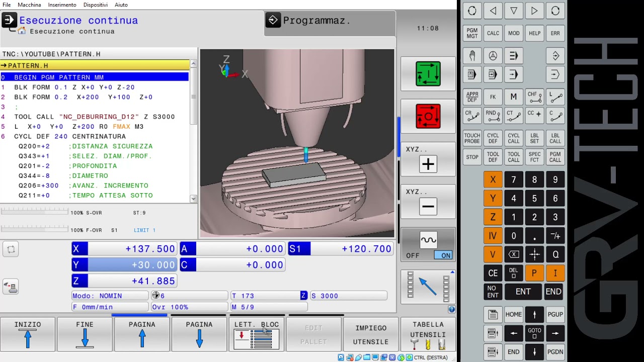Click the PAGINA down softkey

[x=199, y=334]
